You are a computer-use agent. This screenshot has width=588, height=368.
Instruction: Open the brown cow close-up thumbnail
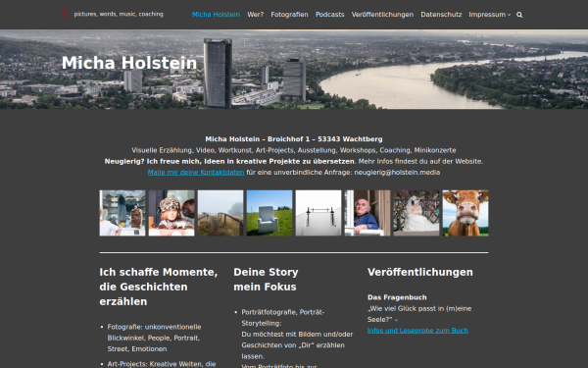(x=465, y=213)
